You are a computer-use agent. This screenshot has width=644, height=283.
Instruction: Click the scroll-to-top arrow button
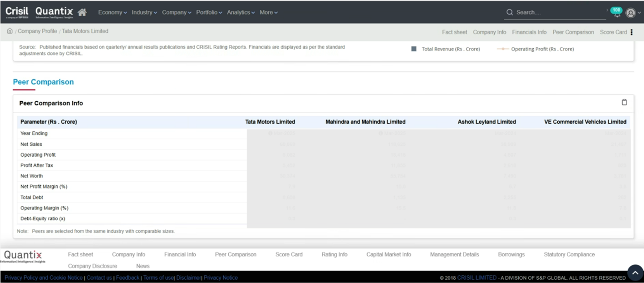pos(635,273)
